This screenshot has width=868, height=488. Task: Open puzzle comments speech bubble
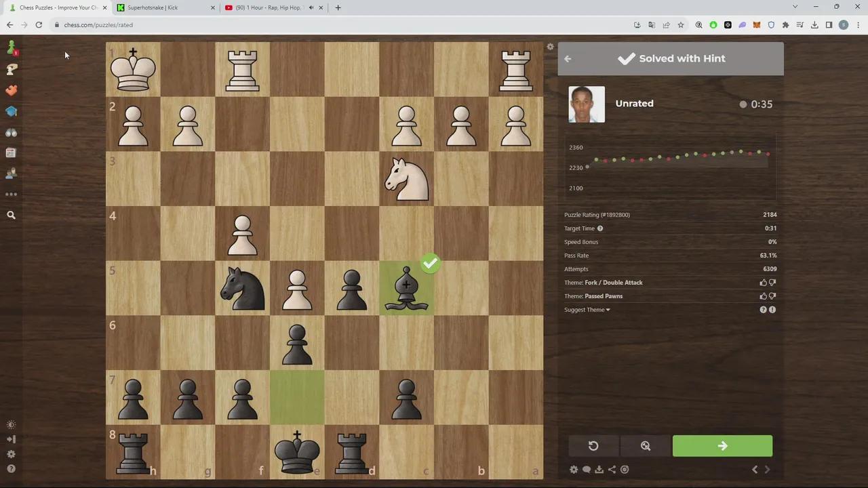tap(587, 470)
